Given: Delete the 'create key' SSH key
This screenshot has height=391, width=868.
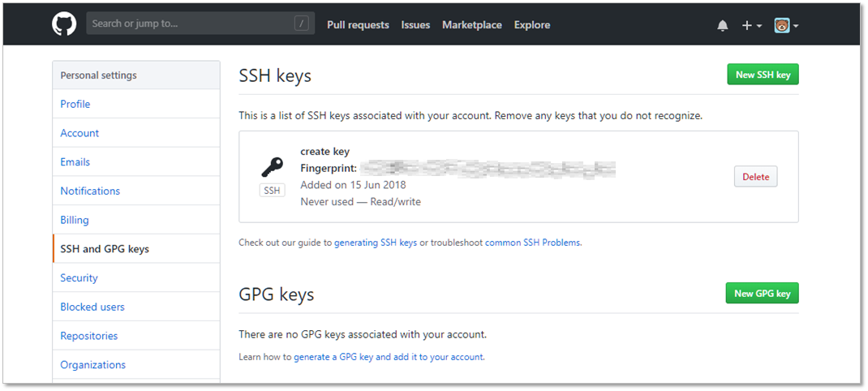Looking at the screenshot, I should (755, 177).
